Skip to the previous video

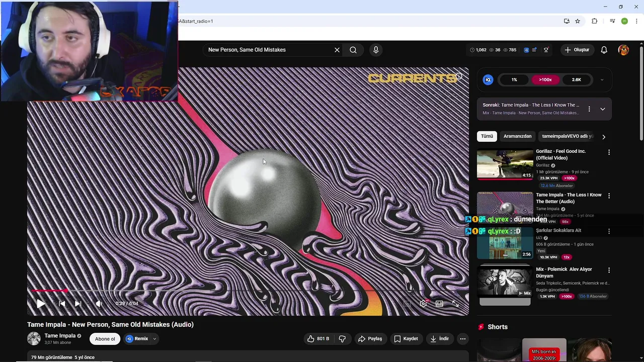click(x=62, y=304)
